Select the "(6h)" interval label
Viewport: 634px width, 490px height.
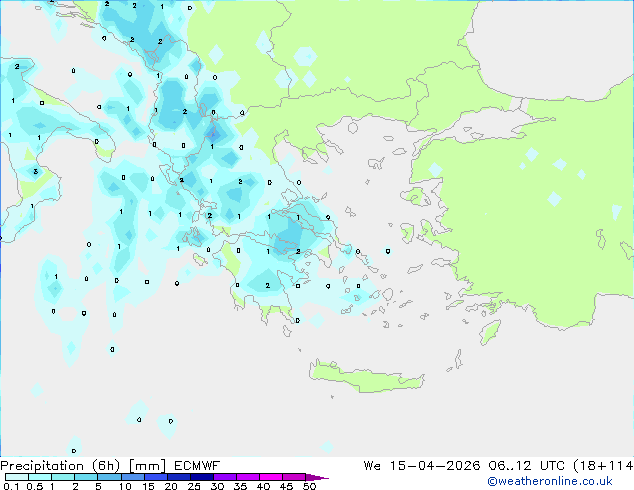[106, 466]
